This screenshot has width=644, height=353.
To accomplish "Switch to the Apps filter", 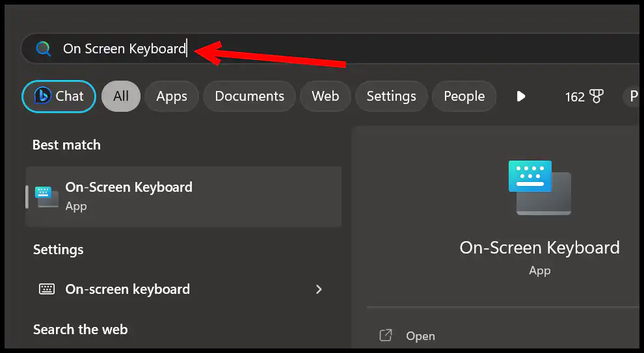I will click(x=172, y=96).
